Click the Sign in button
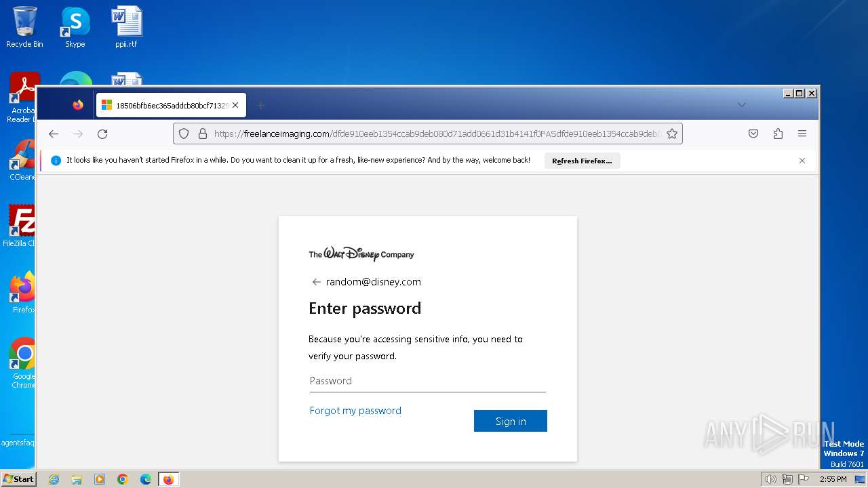Viewport: 868px width, 488px height. (511, 421)
